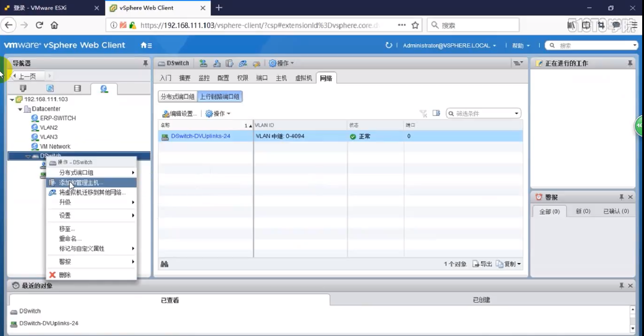The width and height of the screenshot is (644, 336).
Task: Open the 虚拟机 tab
Action: (303, 78)
